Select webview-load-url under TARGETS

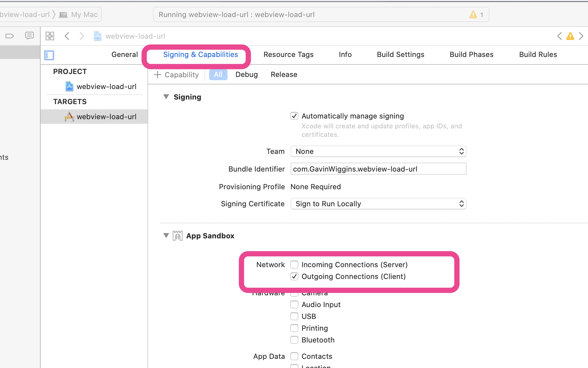[x=94, y=117]
